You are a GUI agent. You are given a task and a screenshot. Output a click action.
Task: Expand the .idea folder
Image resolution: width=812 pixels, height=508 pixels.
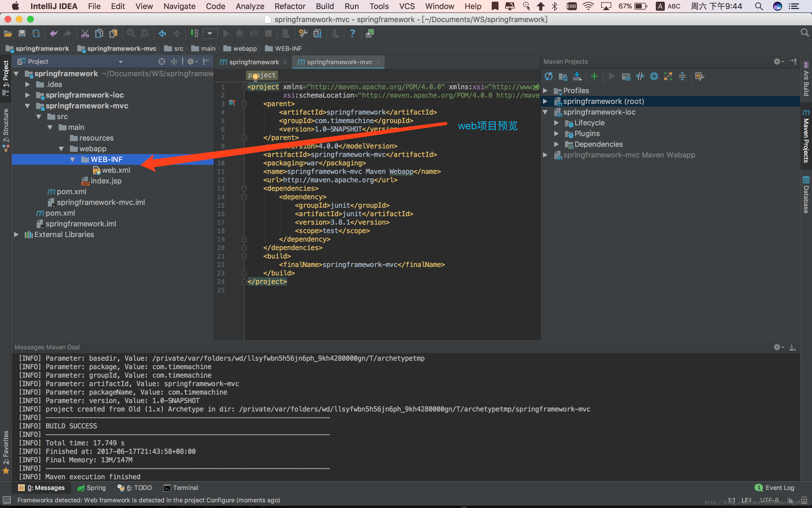pyautogui.click(x=28, y=84)
